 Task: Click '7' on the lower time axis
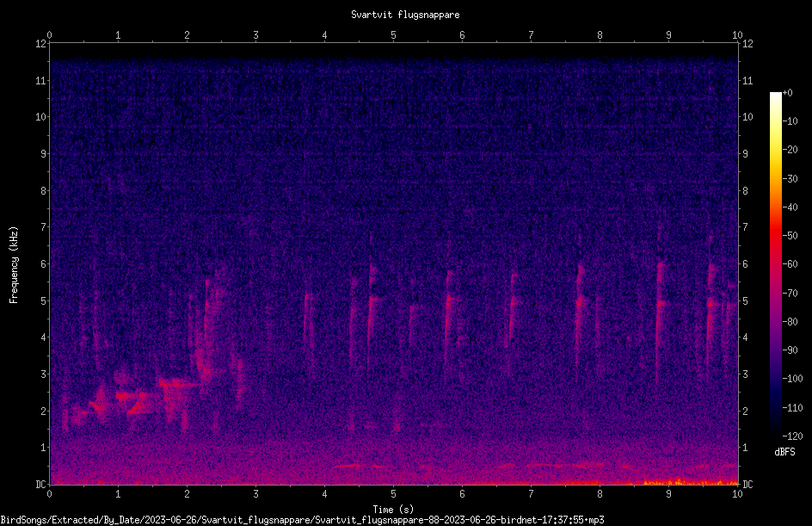tap(531, 494)
